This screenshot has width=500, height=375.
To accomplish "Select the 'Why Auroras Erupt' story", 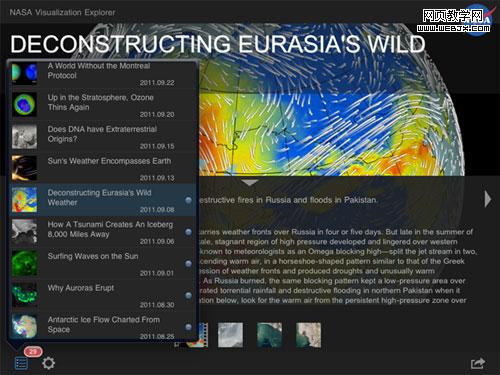I will tap(103, 295).
